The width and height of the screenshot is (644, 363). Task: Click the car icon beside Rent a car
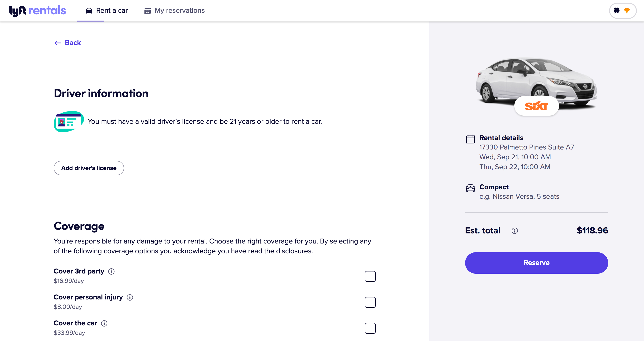point(89,11)
